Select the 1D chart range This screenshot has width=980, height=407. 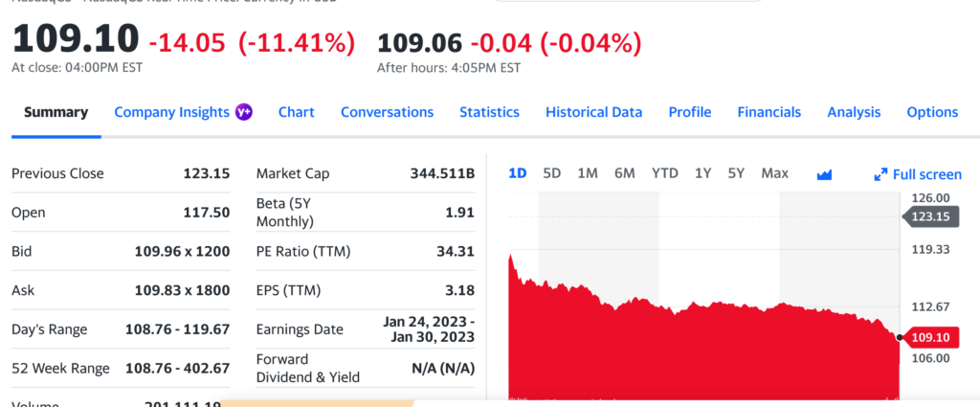[518, 173]
